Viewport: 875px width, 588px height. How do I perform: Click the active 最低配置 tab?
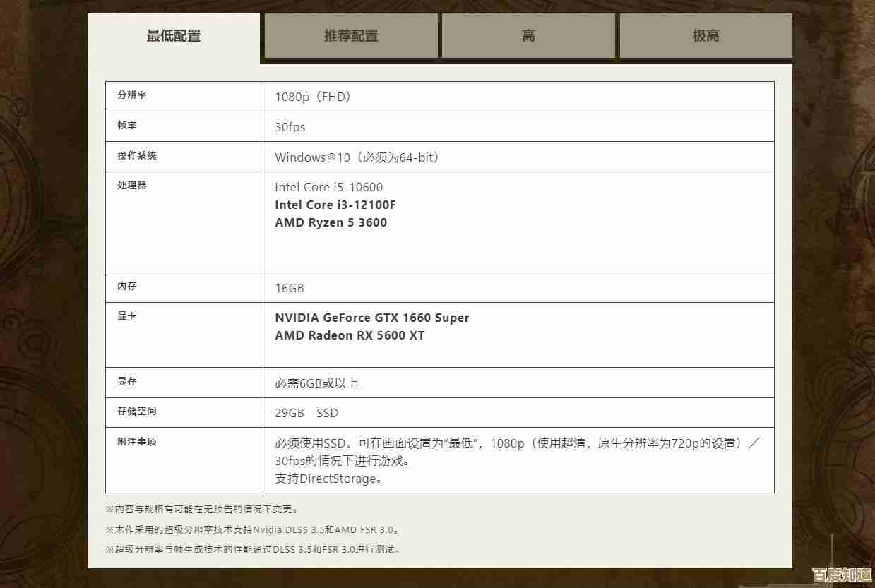[174, 35]
